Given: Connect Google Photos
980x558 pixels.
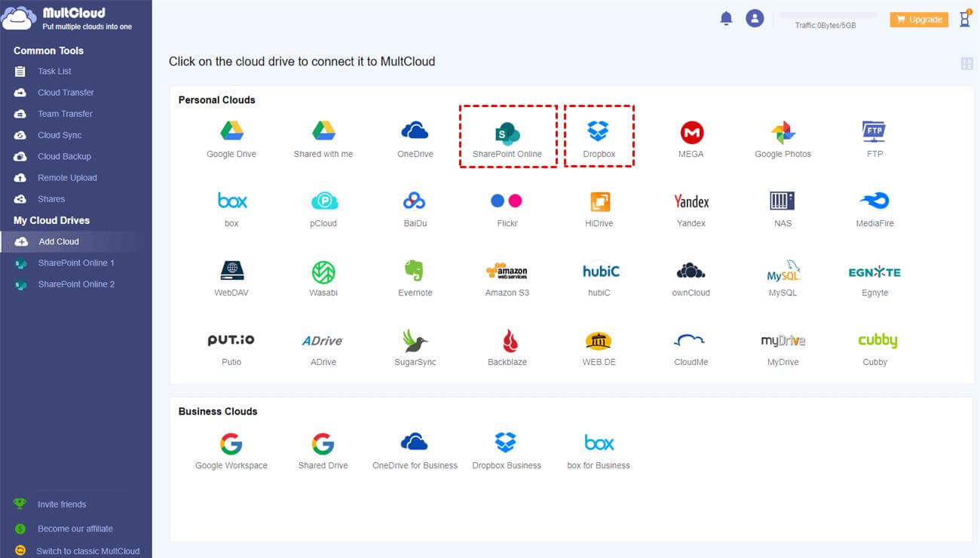Looking at the screenshot, I should (x=783, y=139).
